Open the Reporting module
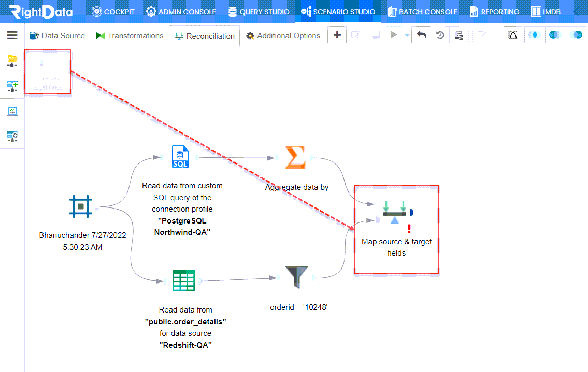588x372 pixels. tap(494, 11)
